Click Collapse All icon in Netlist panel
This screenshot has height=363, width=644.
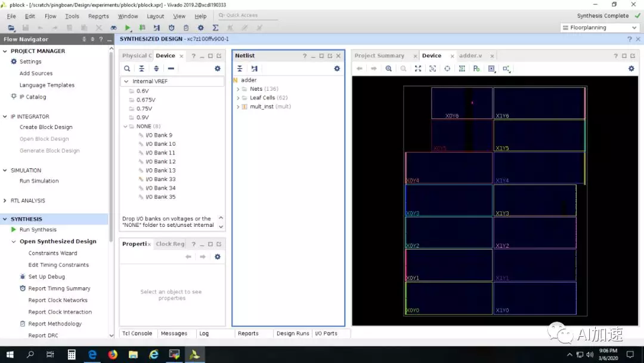click(x=240, y=69)
